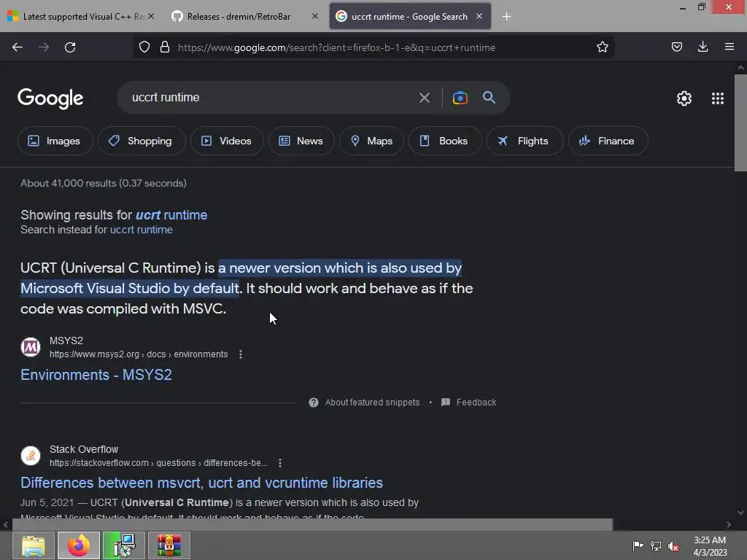
Task: Open Environments - MSYS2 result
Action: click(x=96, y=375)
